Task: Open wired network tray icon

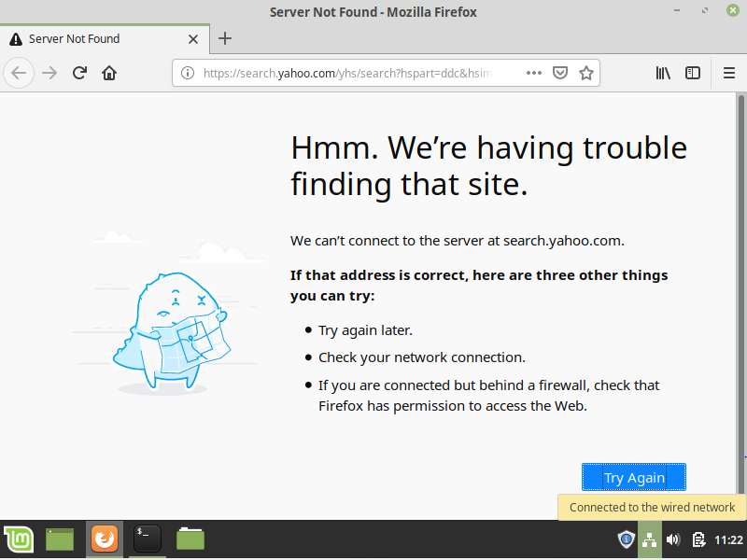Action: (650, 540)
